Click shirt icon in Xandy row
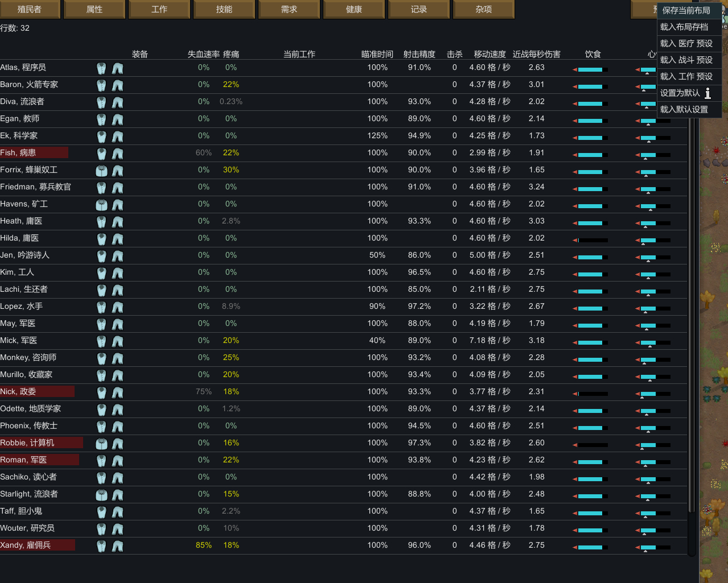Screen dimensions: 728x583 coord(101,546)
